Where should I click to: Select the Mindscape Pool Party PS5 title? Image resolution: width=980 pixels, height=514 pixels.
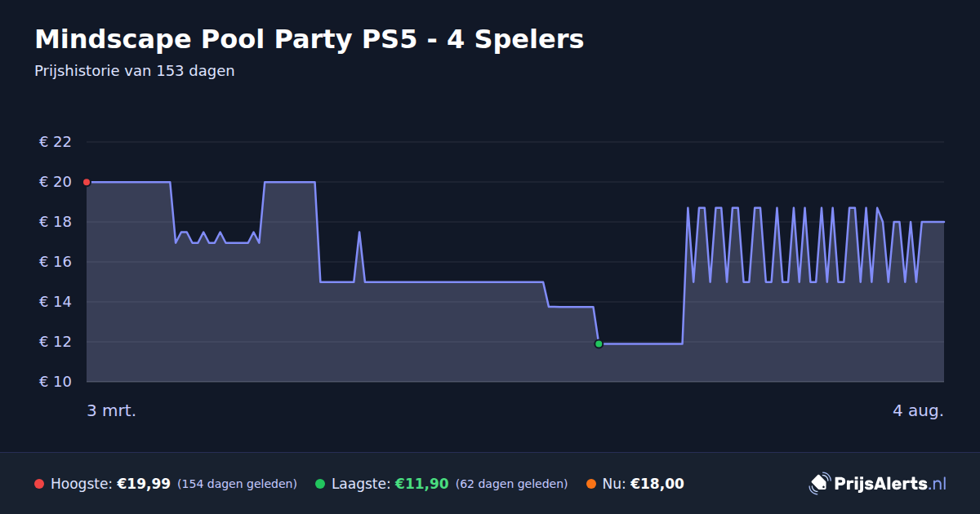point(310,39)
